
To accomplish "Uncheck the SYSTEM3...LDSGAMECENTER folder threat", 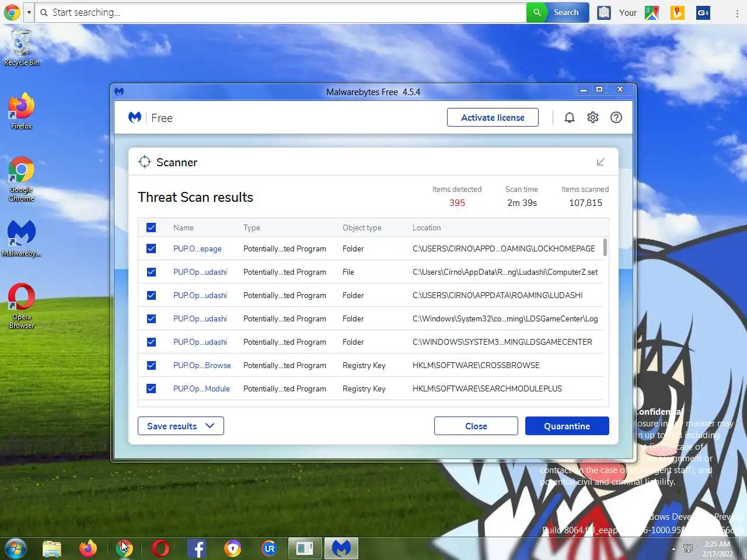I will pyautogui.click(x=151, y=342).
